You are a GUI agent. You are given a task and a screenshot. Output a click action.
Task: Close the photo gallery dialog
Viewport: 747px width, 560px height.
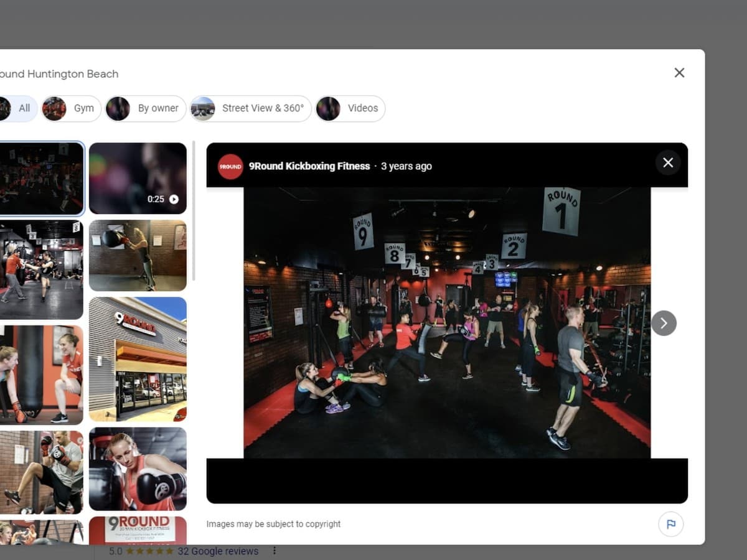tap(679, 73)
